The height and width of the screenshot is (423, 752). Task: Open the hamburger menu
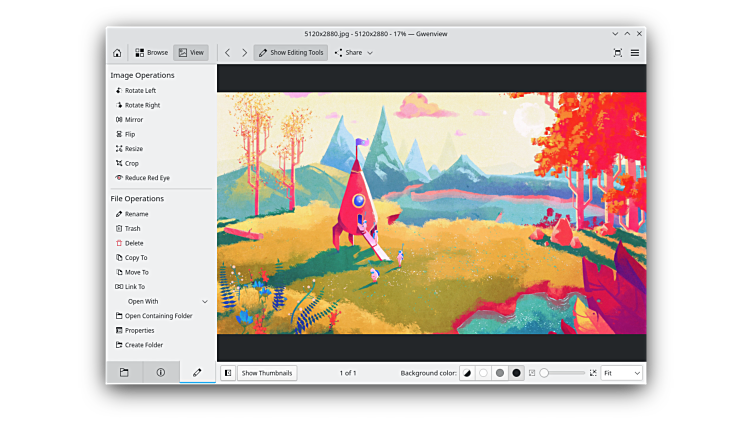click(x=635, y=53)
